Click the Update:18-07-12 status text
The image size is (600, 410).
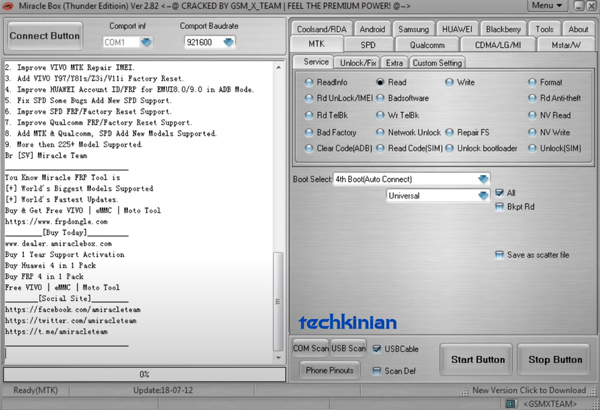pos(163,390)
